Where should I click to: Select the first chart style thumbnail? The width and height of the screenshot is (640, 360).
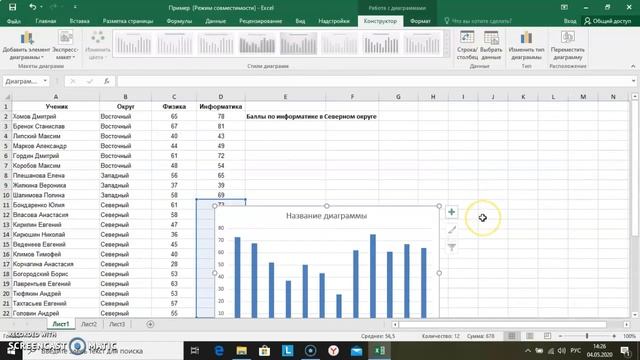133,44
